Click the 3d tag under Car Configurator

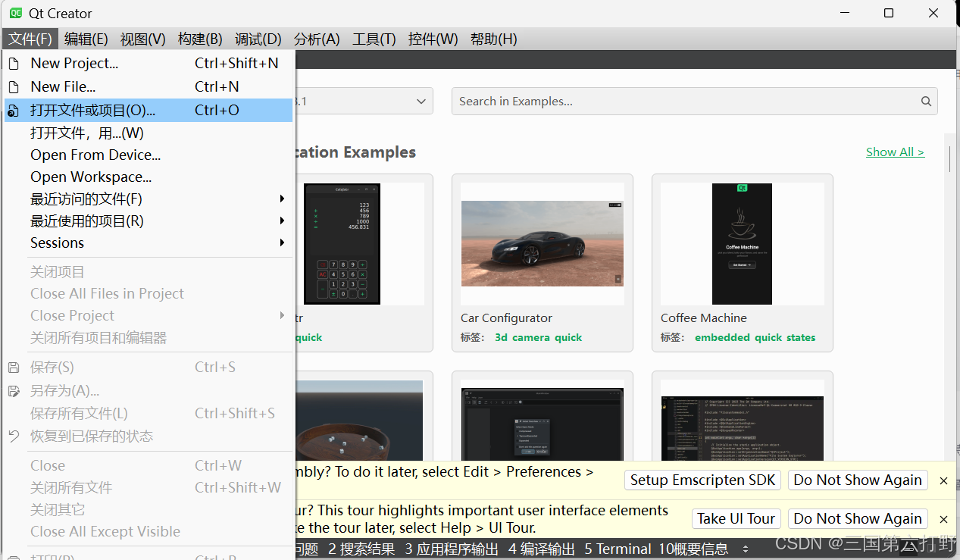(501, 338)
